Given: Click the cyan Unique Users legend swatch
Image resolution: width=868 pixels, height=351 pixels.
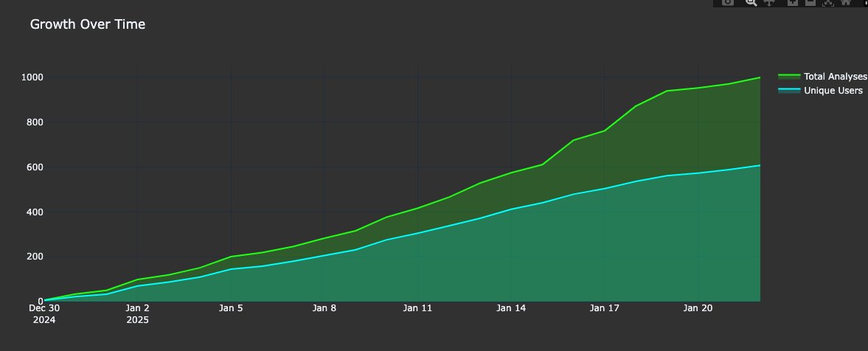Looking at the screenshot, I should click(x=789, y=90).
